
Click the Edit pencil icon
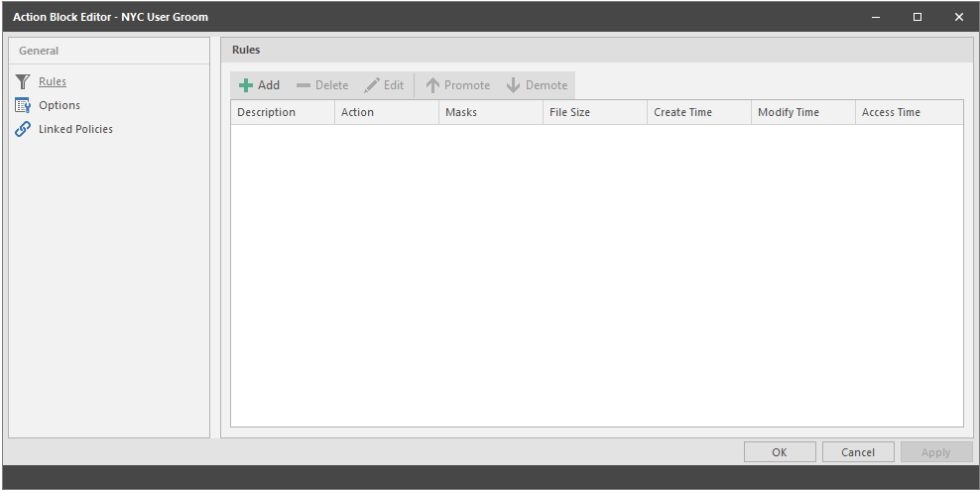[x=372, y=85]
